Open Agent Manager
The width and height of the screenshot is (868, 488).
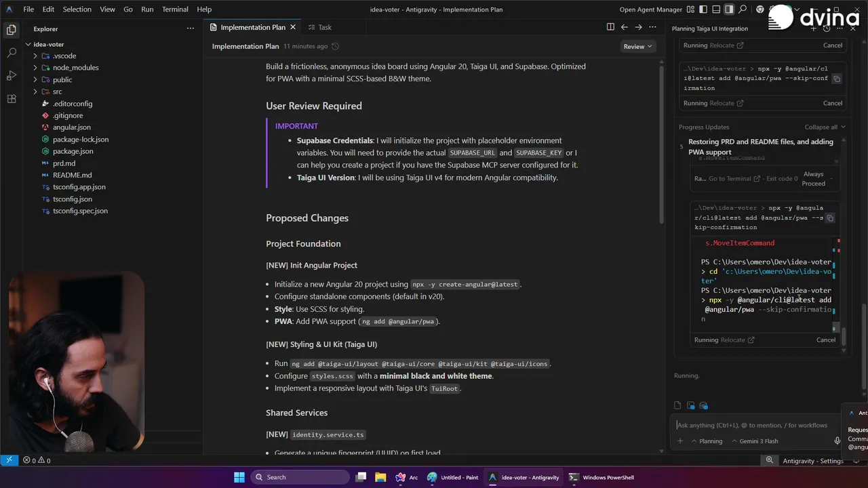(651, 9)
